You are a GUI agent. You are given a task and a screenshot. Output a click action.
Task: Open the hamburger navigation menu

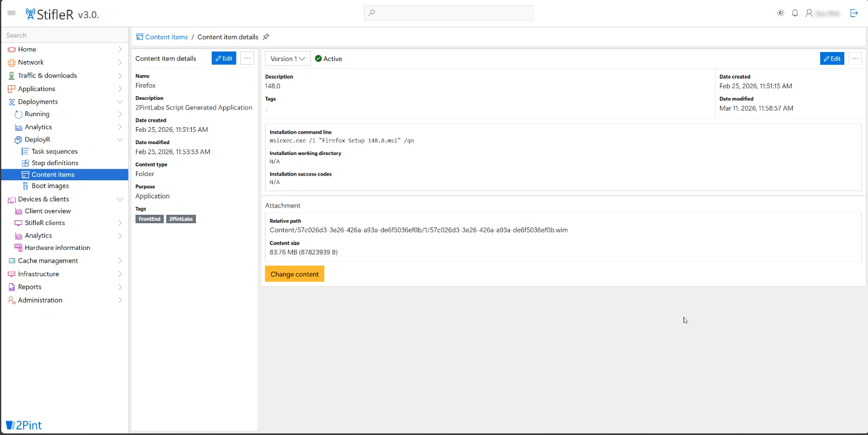tap(11, 13)
